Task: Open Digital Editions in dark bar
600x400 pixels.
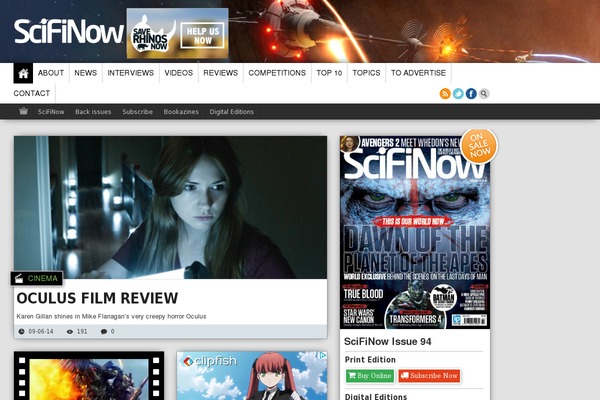Action: [232, 112]
